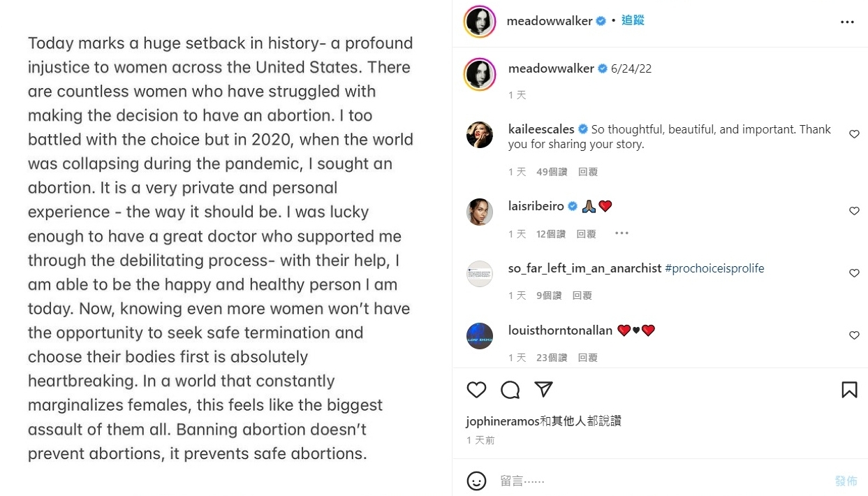View the 49 likes on kaileescales' comment
868x496 pixels.
(552, 172)
